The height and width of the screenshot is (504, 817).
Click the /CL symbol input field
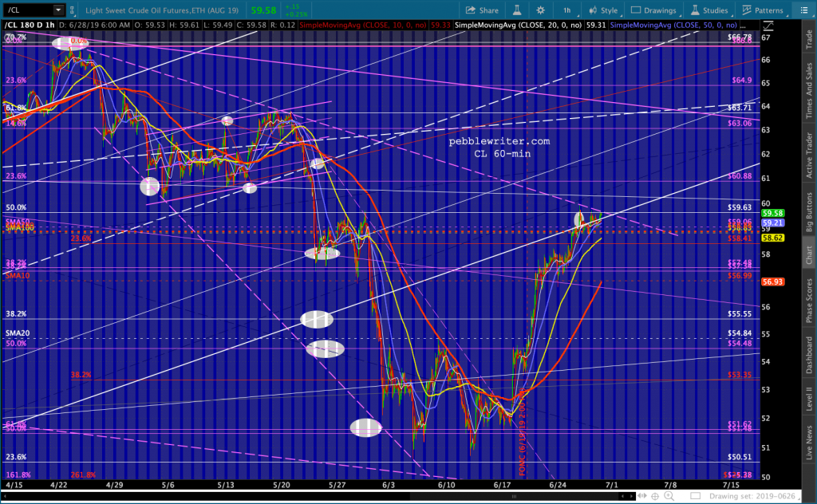click(x=29, y=10)
